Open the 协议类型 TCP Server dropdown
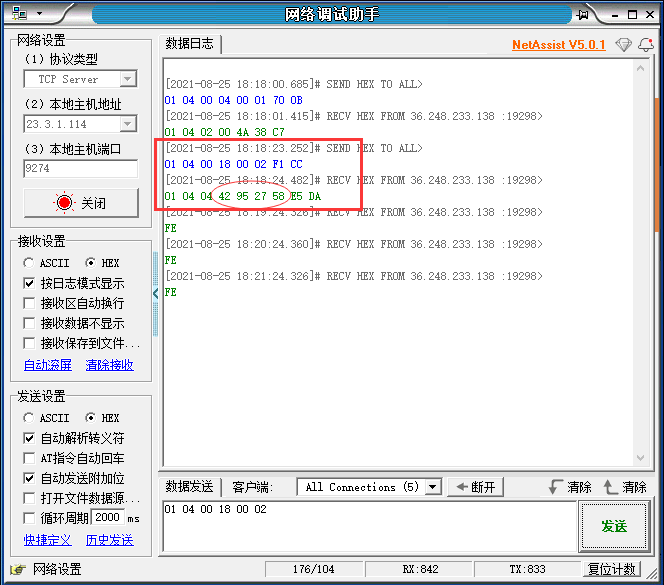This screenshot has width=664, height=585. [127, 79]
